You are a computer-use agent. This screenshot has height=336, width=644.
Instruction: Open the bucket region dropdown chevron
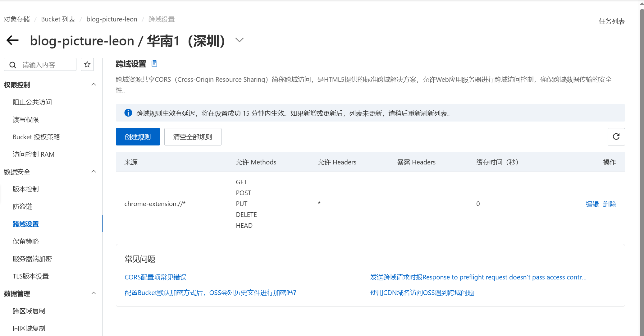click(x=239, y=40)
